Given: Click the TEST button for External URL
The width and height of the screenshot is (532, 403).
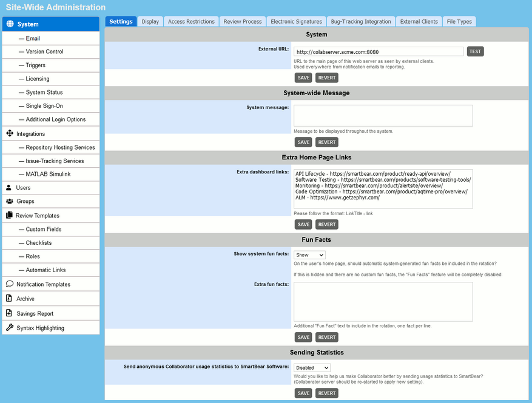Looking at the screenshot, I should click(475, 52).
